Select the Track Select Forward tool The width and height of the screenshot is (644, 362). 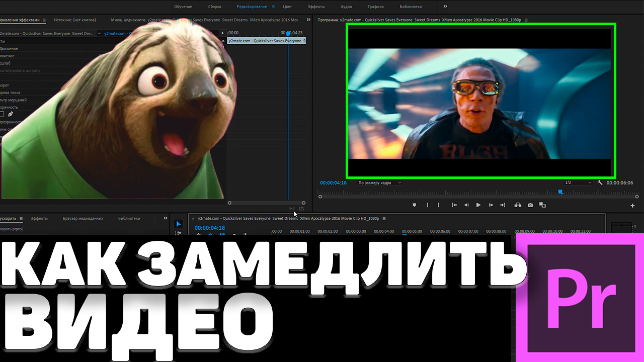pos(178,233)
